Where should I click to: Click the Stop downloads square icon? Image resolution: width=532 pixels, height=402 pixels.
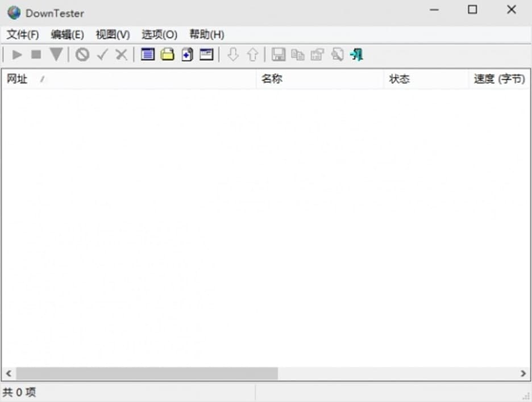(x=36, y=55)
